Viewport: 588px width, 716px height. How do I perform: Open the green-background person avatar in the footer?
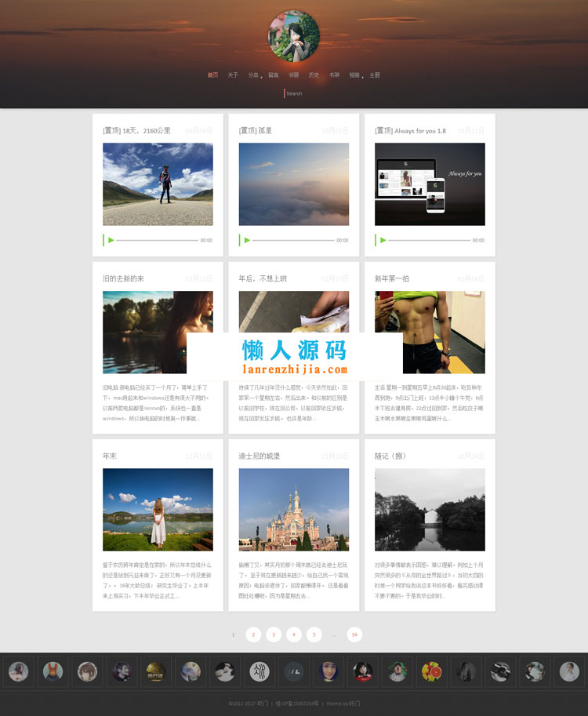click(397, 672)
